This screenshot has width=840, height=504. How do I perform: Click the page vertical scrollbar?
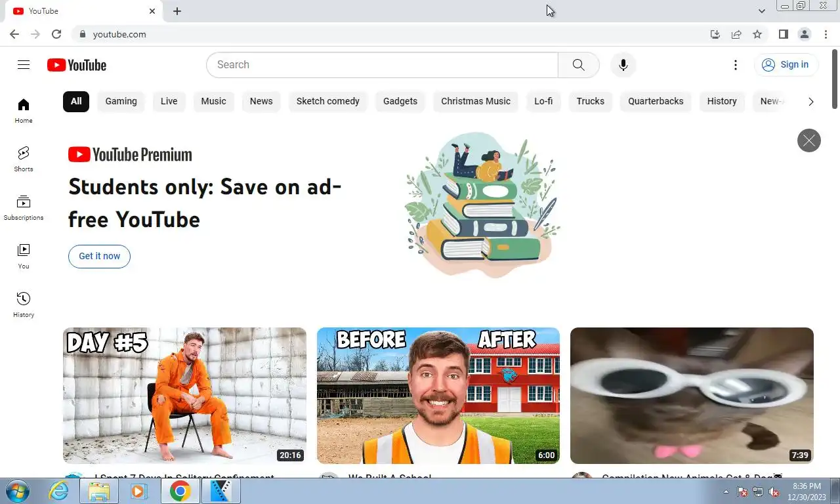[x=835, y=79]
